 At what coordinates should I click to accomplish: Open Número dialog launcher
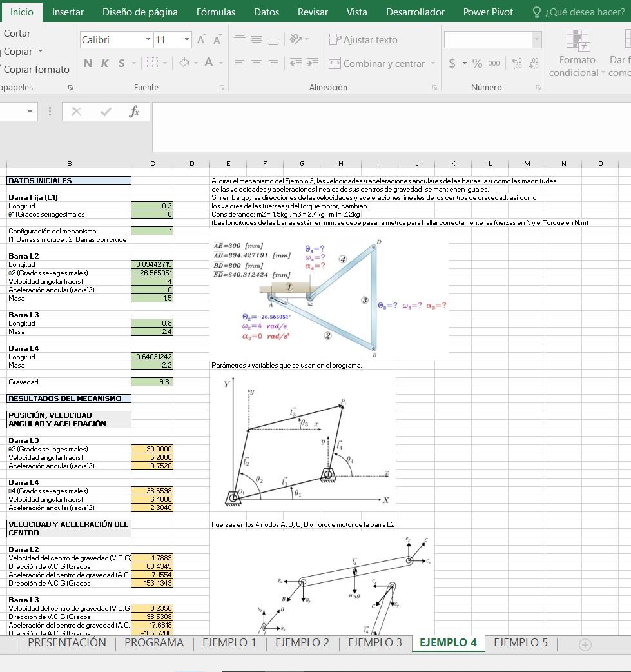tap(538, 88)
